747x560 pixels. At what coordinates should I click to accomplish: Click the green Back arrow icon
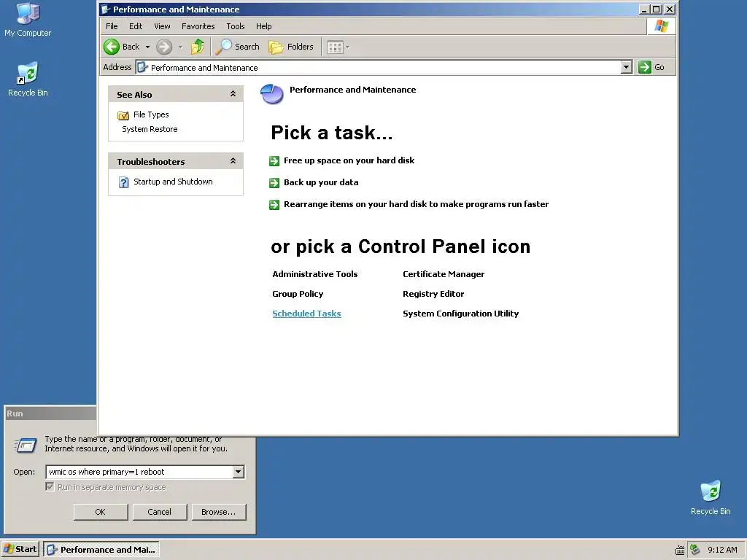112,47
